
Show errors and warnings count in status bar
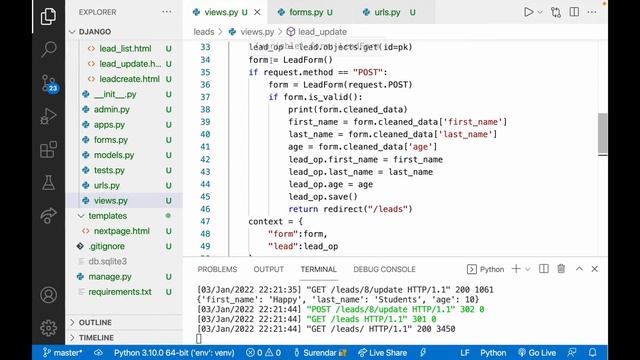tap(263, 353)
